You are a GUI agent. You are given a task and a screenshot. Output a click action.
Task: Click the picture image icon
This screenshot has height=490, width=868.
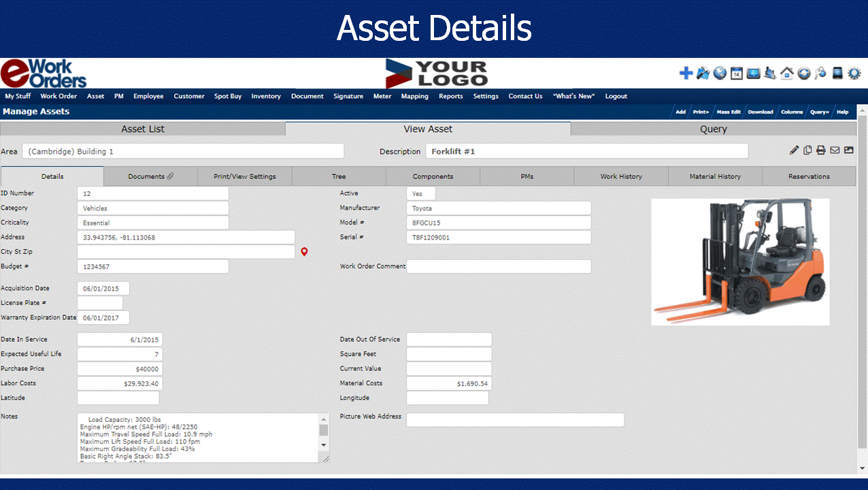pos(849,150)
